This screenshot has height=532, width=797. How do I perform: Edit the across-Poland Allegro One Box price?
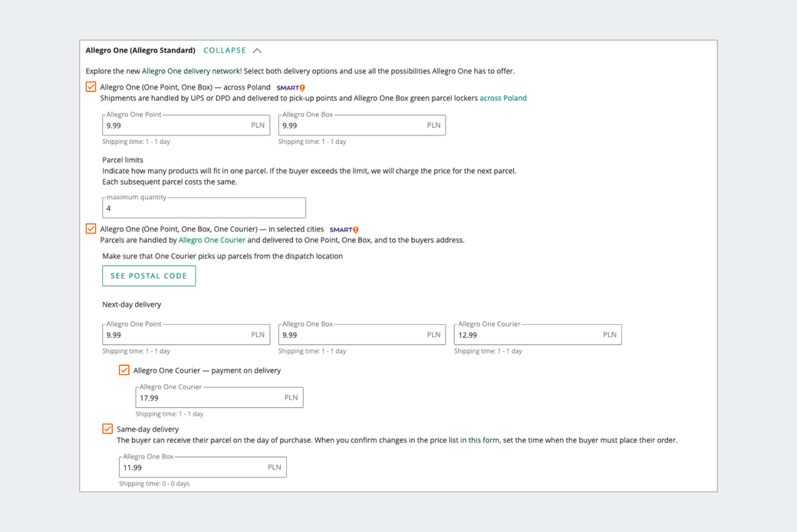362,126
